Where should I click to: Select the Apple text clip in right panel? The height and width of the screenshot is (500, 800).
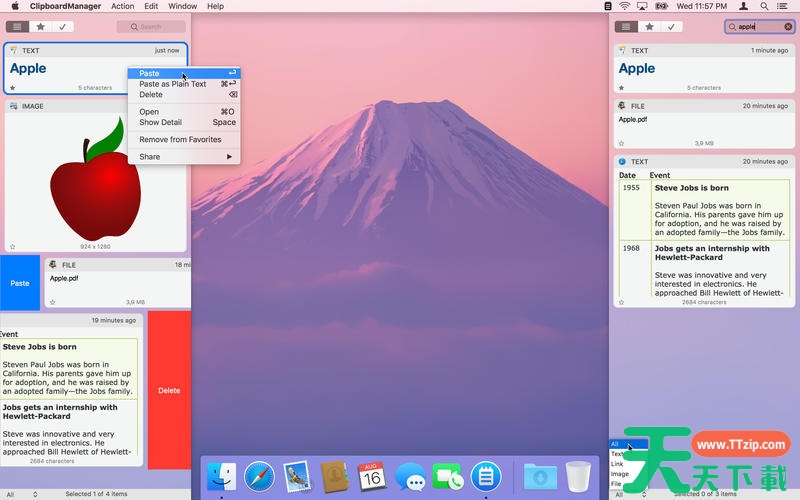[x=704, y=68]
